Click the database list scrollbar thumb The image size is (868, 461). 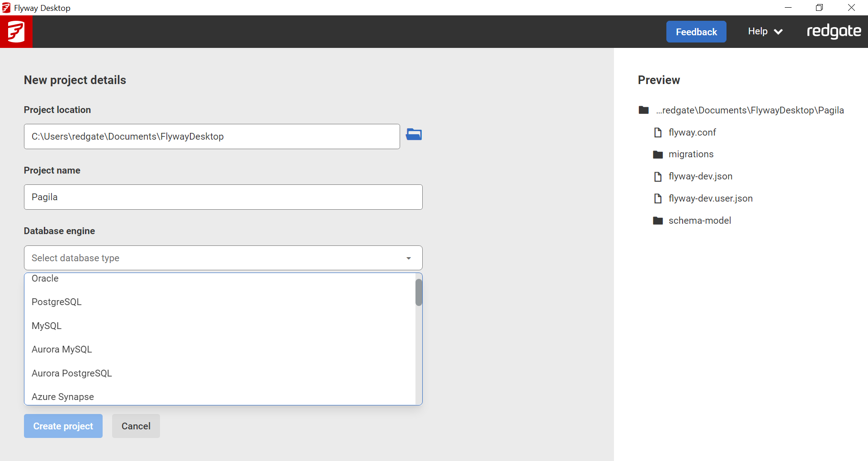419,292
